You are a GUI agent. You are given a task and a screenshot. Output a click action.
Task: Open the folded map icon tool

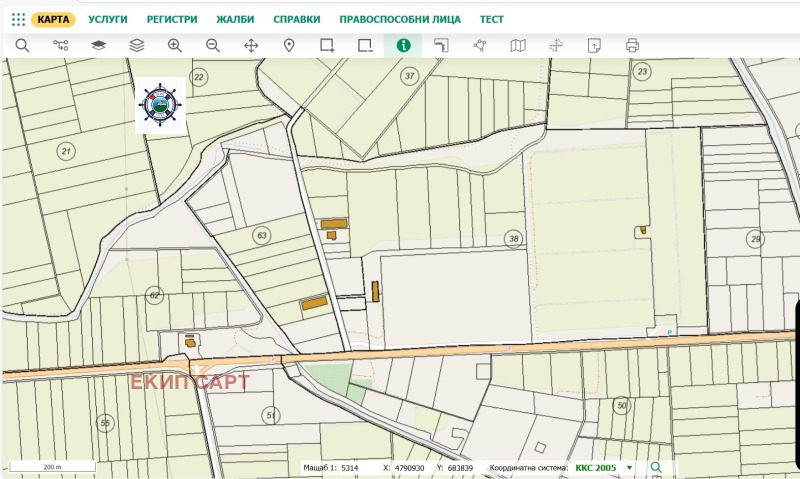point(518,45)
